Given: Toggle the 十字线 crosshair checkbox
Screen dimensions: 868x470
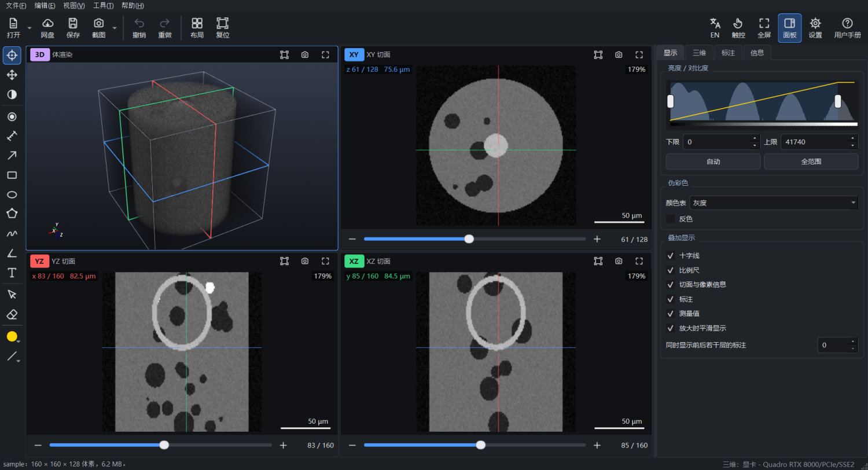Looking at the screenshot, I should pos(671,255).
